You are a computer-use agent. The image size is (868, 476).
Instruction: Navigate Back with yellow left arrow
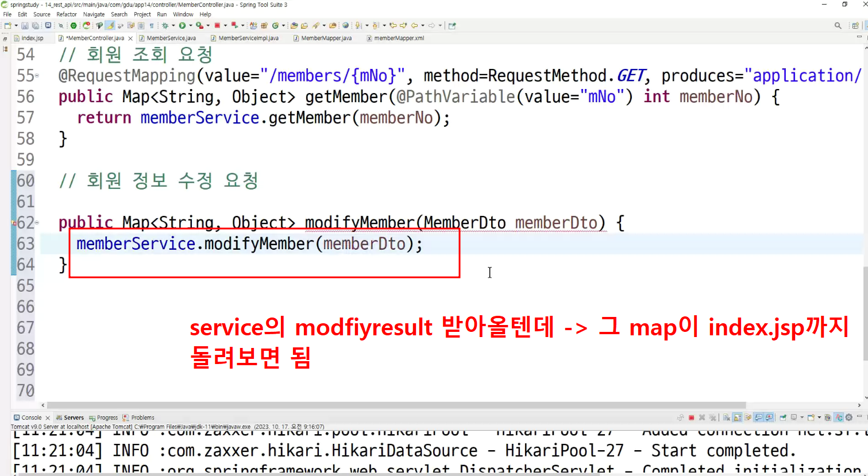click(x=414, y=25)
